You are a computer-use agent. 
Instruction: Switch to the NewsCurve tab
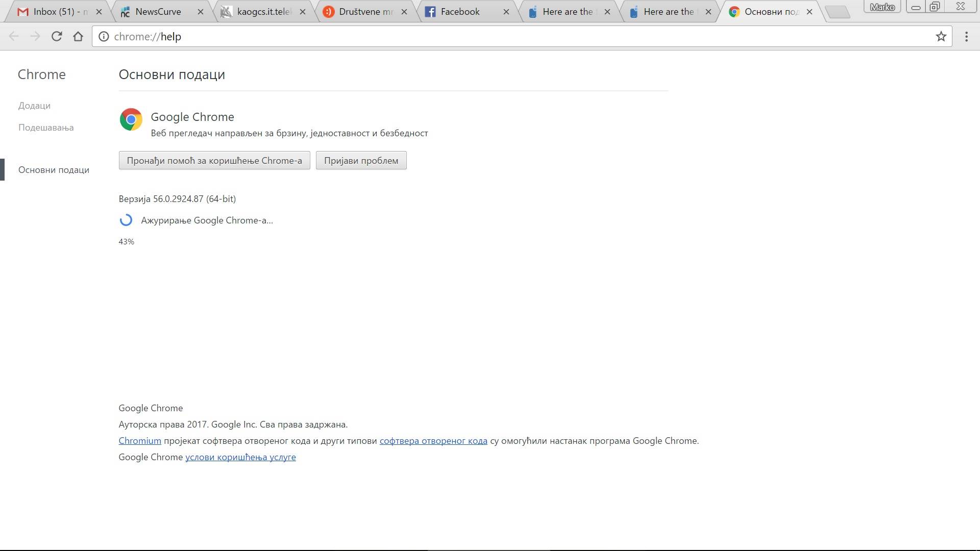(x=158, y=12)
